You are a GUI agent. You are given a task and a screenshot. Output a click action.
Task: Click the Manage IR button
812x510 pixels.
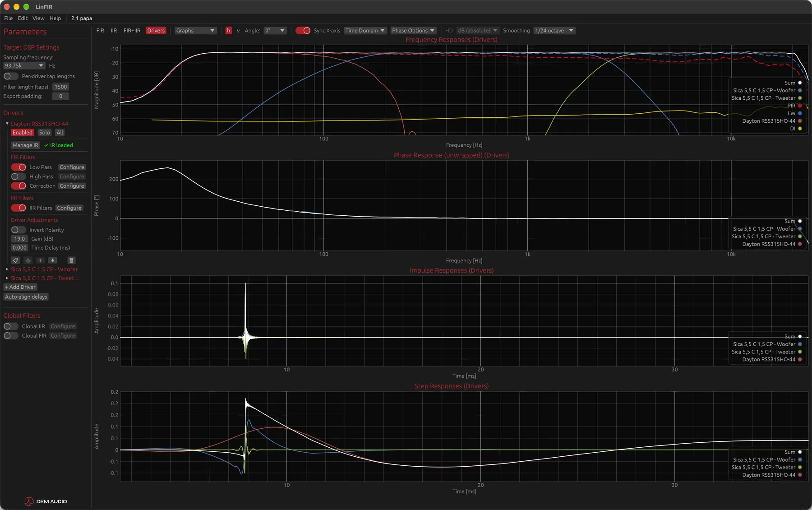click(x=25, y=145)
